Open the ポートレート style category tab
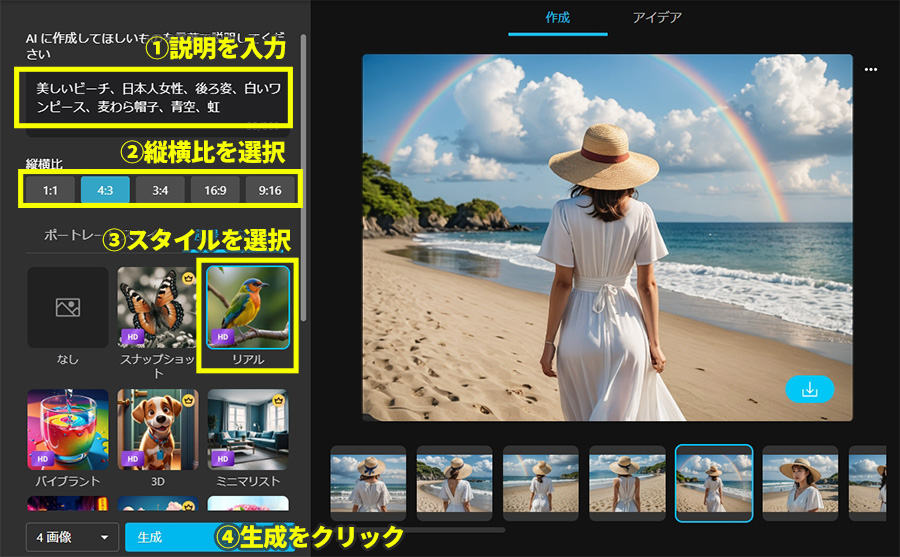The image size is (900, 557). [72, 235]
